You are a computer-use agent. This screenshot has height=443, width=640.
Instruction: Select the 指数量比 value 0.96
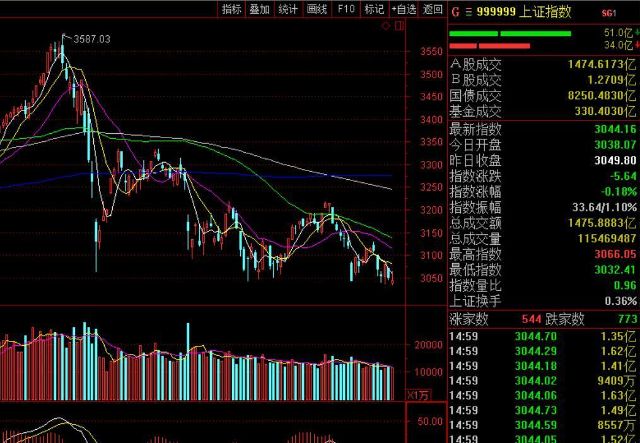click(x=625, y=285)
